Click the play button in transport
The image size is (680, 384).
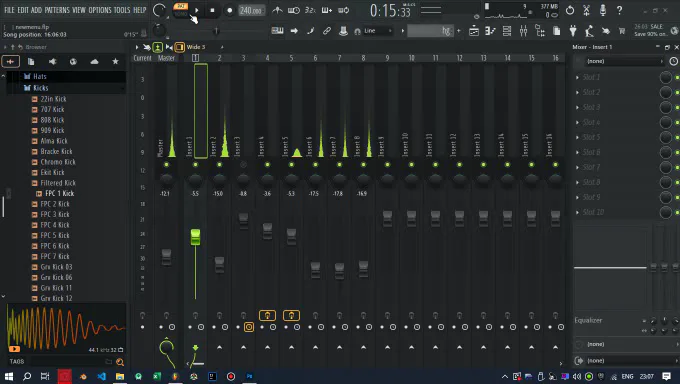pyautogui.click(x=196, y=10)
